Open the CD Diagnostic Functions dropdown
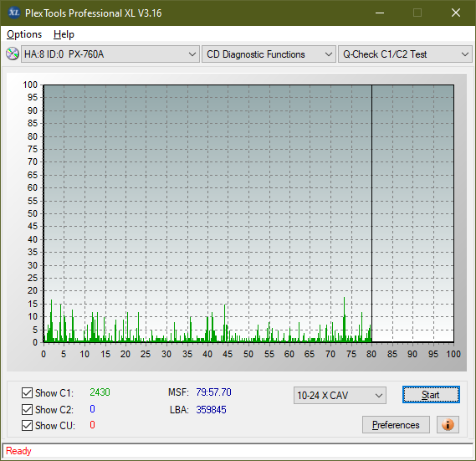 (x=269, y=54)
